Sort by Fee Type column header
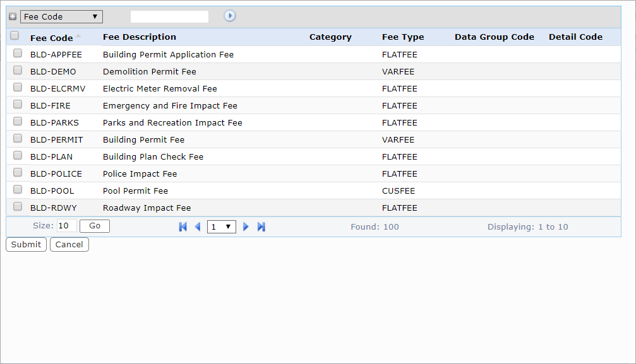This screenshot has height=364, width=636. tap(403, 37)
